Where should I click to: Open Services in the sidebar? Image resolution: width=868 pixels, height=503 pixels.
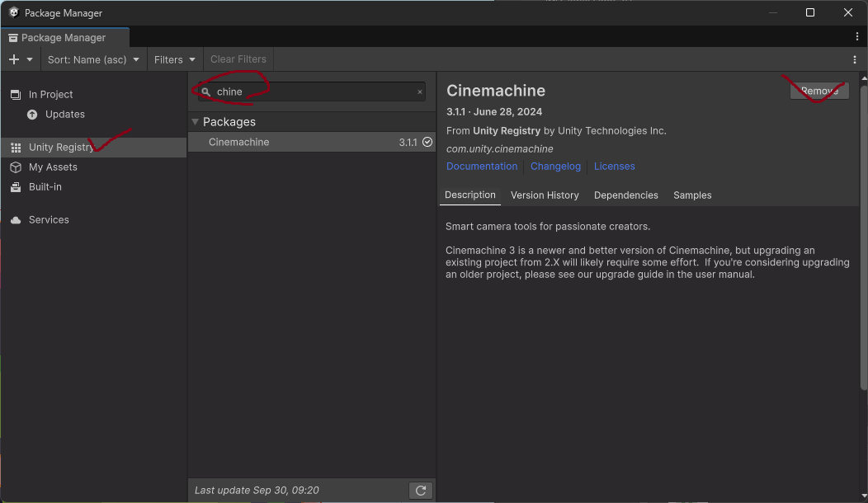(93, 219)
